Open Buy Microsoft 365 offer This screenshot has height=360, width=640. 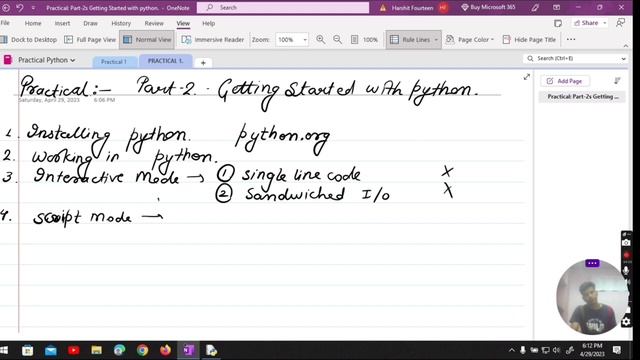coord(488,7)
